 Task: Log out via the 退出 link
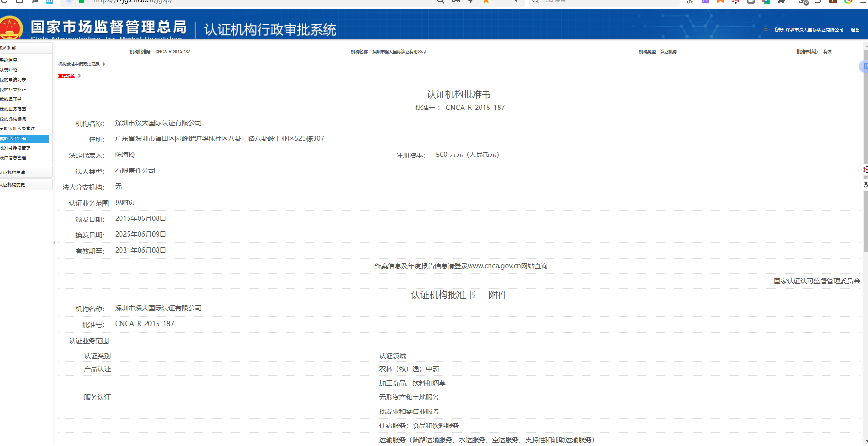855,30
